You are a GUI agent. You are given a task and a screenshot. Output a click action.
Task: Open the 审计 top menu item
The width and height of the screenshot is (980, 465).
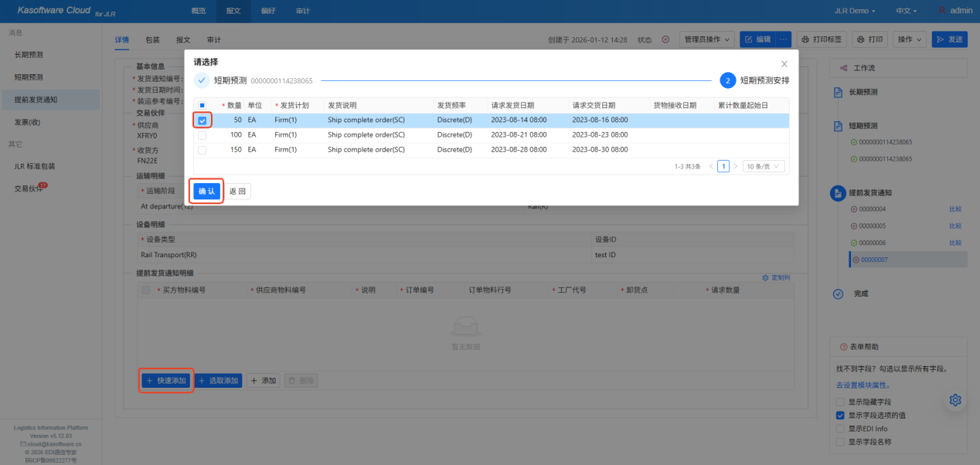click(x=303, y=11)
